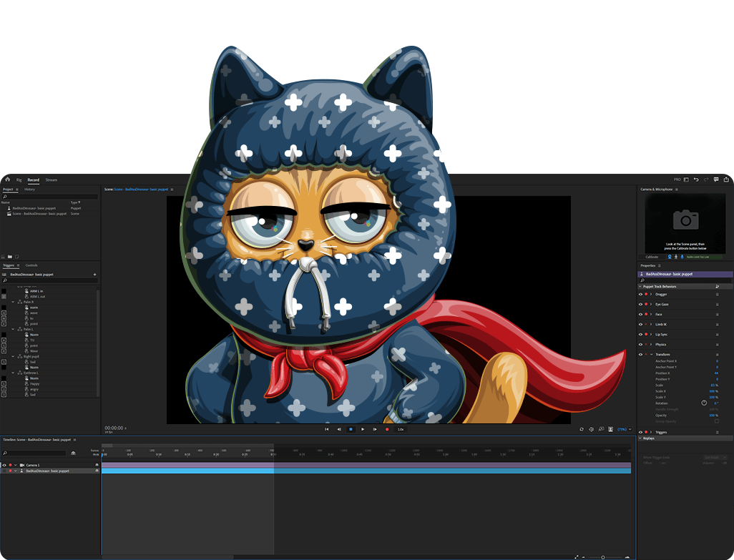Viewport: 734px width, 560px height.
Task: Toggle eye visibility for Lip Sync behavior
Action: point(640,334)
